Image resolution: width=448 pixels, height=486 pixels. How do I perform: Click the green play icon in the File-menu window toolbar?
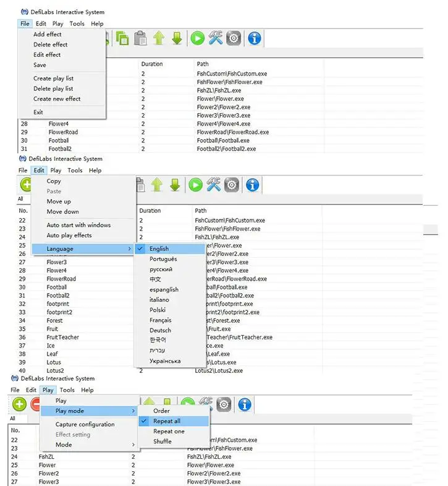pyautogui.click(x=197, y=38)
